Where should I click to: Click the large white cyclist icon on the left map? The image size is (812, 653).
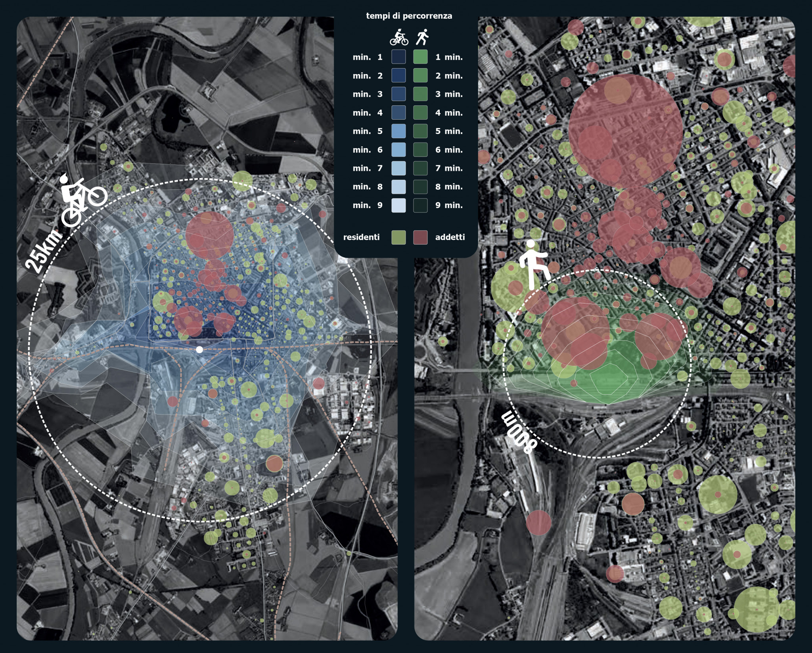(83, 199)
